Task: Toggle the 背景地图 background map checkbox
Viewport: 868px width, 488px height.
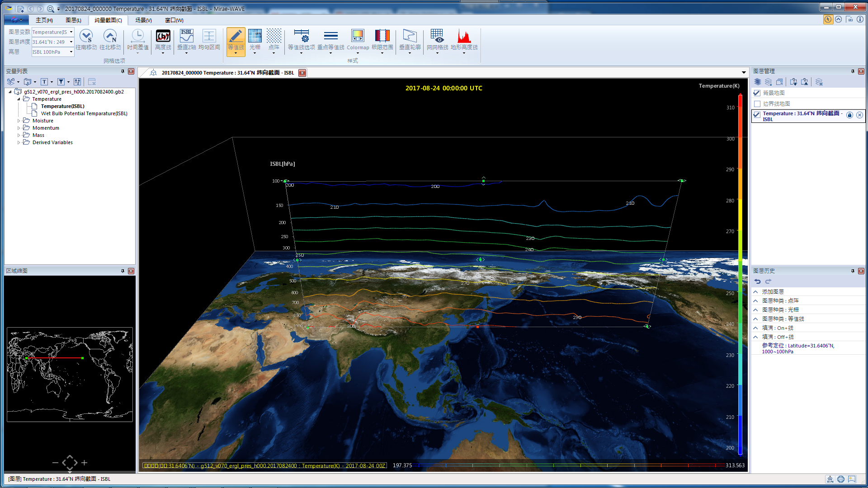Action: click(x=757, y=93)
